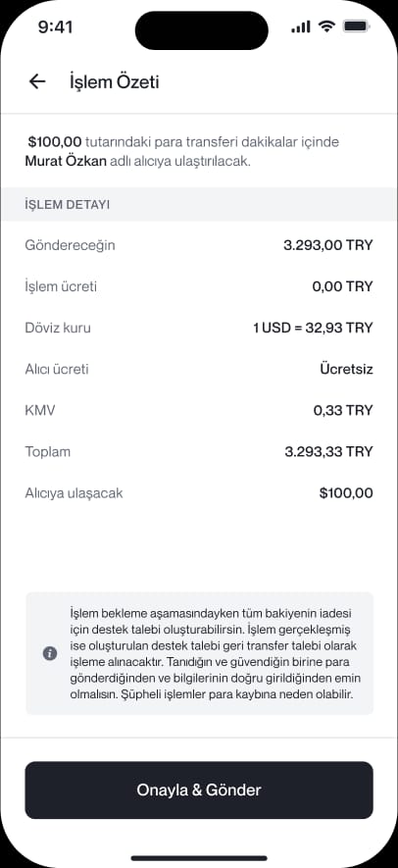The height and width of the screenshot is (868, 398).
Task: Tap the 9:41 clock in status bar
Action: 55,26
